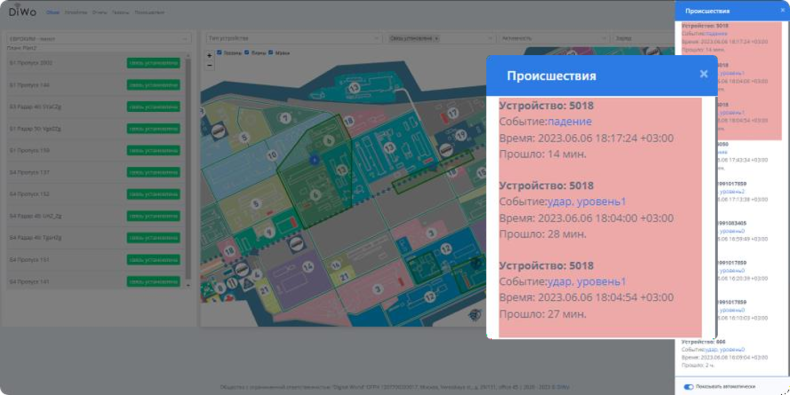Image resolution: width=790 pixels, height=395 pixels.
Task: Click green status button for Б4 Пропуск 141
Action: point(153,282)
